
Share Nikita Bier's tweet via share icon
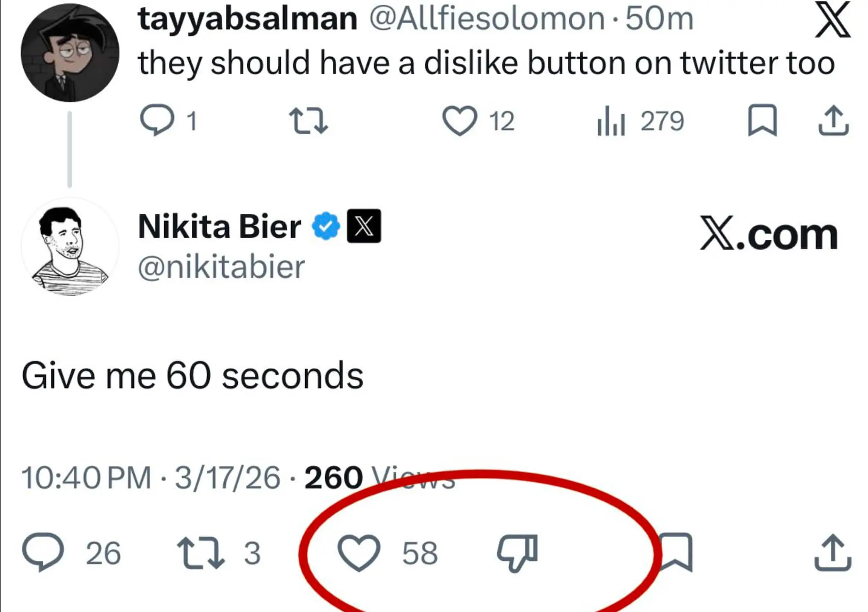pyautogui.click(x=832, y=552)
